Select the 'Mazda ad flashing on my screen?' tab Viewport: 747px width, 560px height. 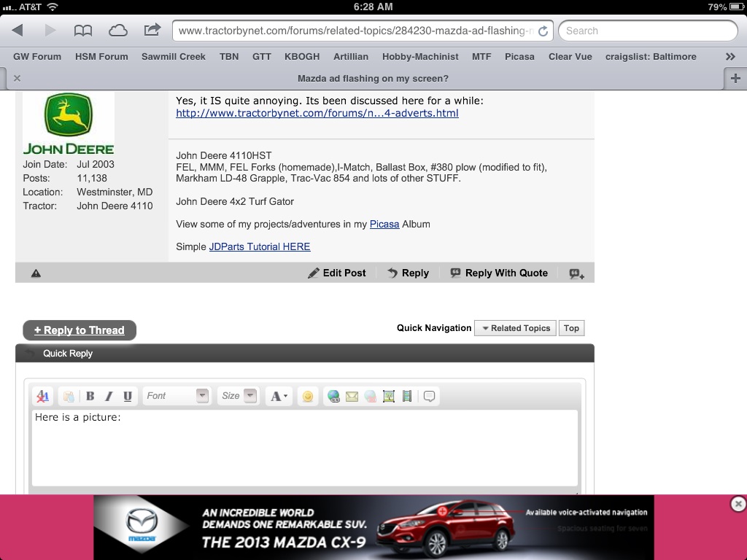click(x=373, y=78)
